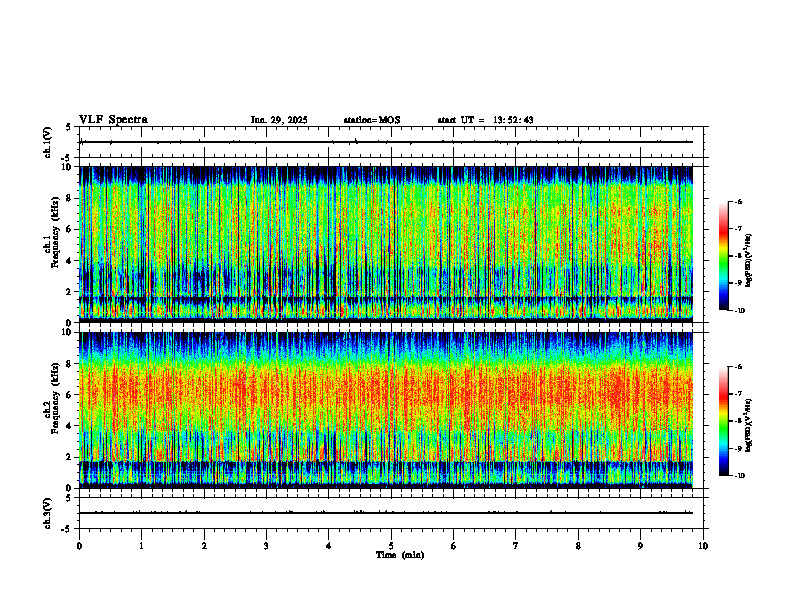Click the start UT time 13:52:43
The width and height of the screenshot is (792, 612).
click(513, 120)
